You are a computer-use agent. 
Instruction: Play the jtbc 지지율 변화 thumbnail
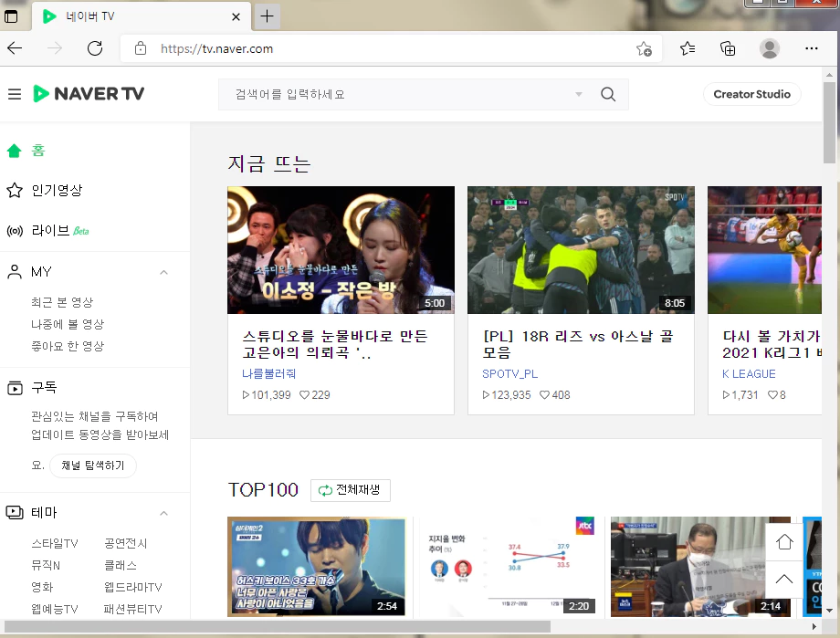click(509, 566)
